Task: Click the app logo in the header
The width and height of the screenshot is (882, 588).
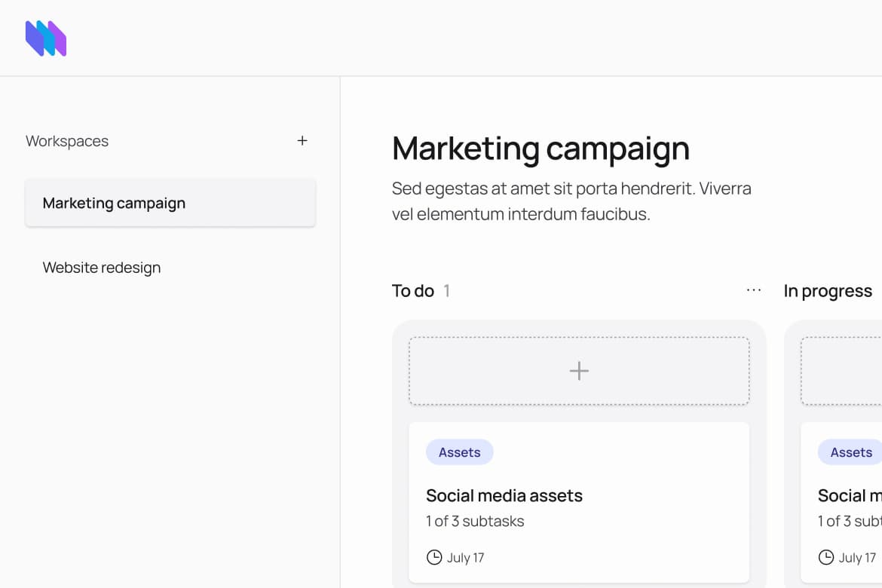Action: tap(46, 38)
